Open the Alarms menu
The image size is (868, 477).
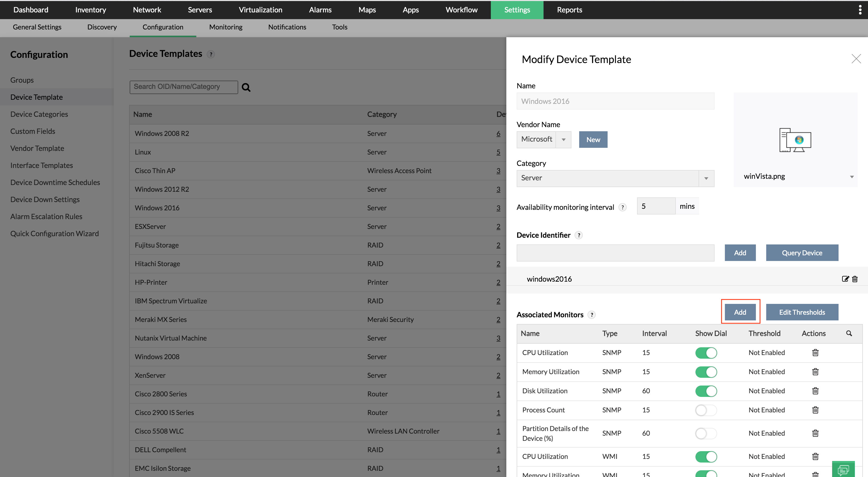[x=320, y=10]
